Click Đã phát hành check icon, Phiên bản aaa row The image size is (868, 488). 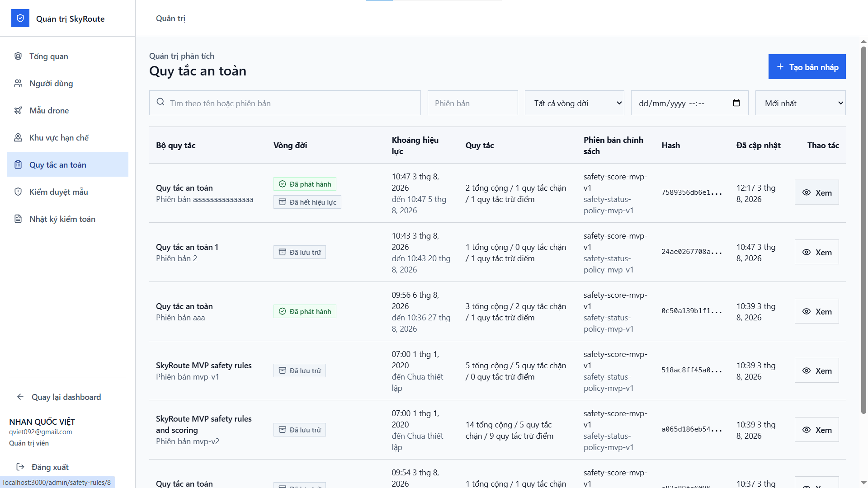(283, 311)
